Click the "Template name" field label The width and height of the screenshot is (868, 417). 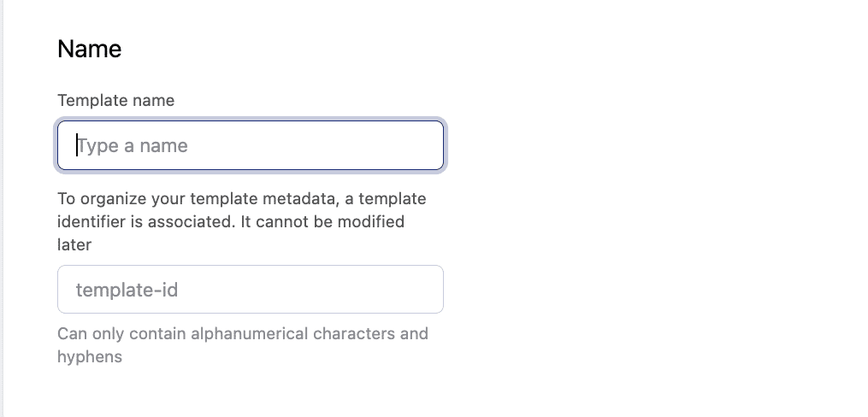point(115,101)
